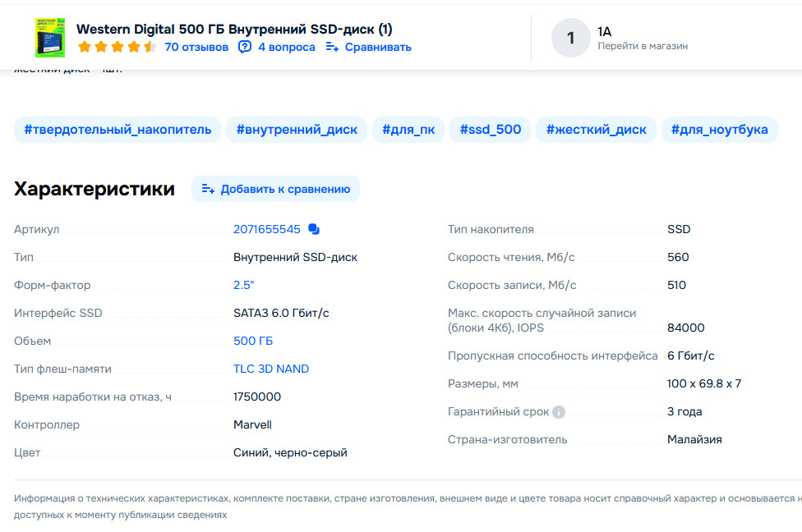Click Добавить к сравнению button
The height and width of the screenshot is (532, 802).
(x=276, y=189)
